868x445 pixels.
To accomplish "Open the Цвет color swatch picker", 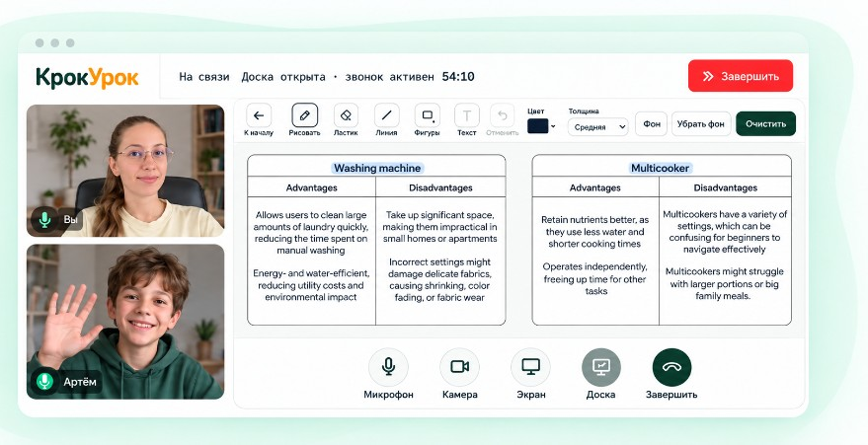I will tap(541, 126).
